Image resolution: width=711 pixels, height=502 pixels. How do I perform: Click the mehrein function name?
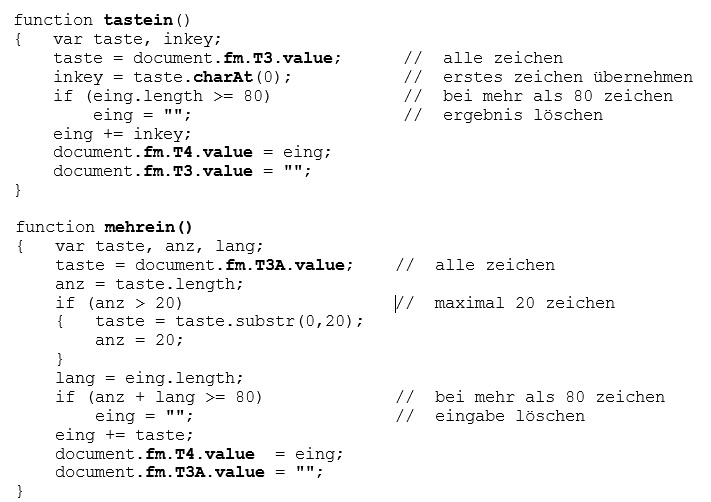(141, 227)
